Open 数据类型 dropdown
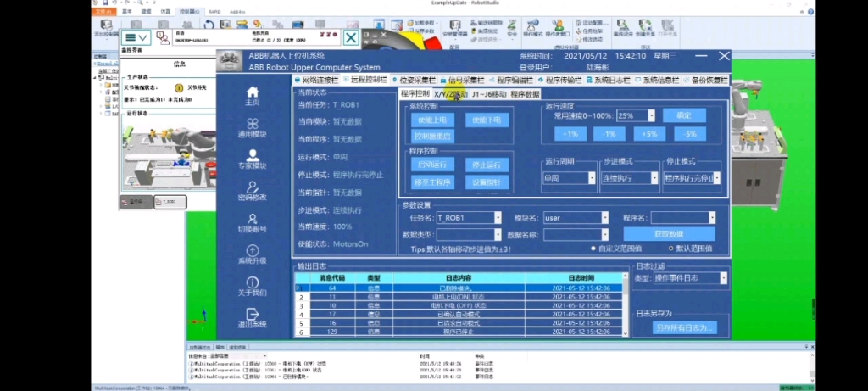The height and width of the screenshot is (391, 868). [468, 235]
